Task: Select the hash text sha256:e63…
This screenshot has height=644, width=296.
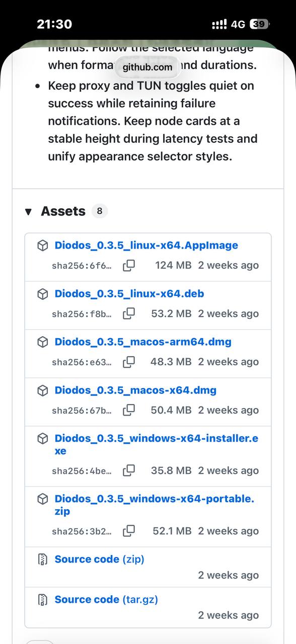Action: pos(82,362)
